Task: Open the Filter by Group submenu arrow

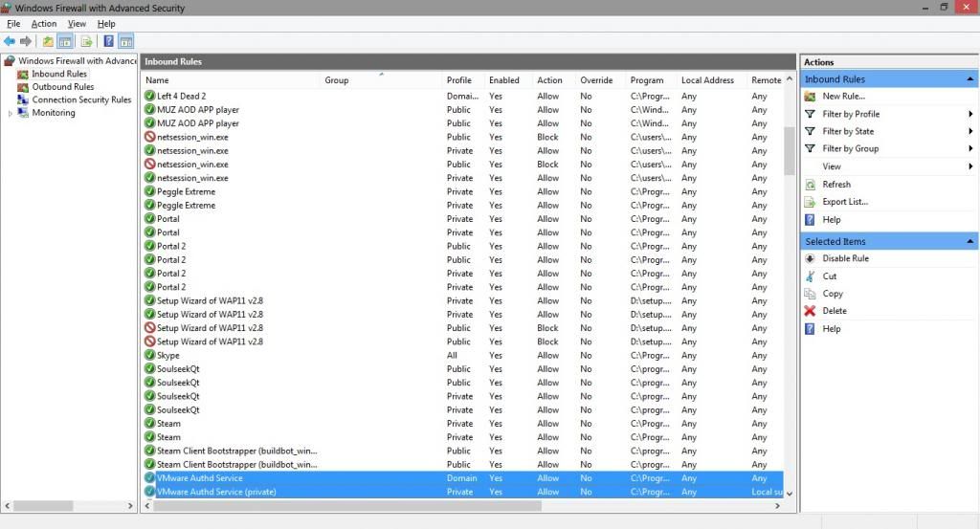Action: pyautogui.click(x=970, y=148)
